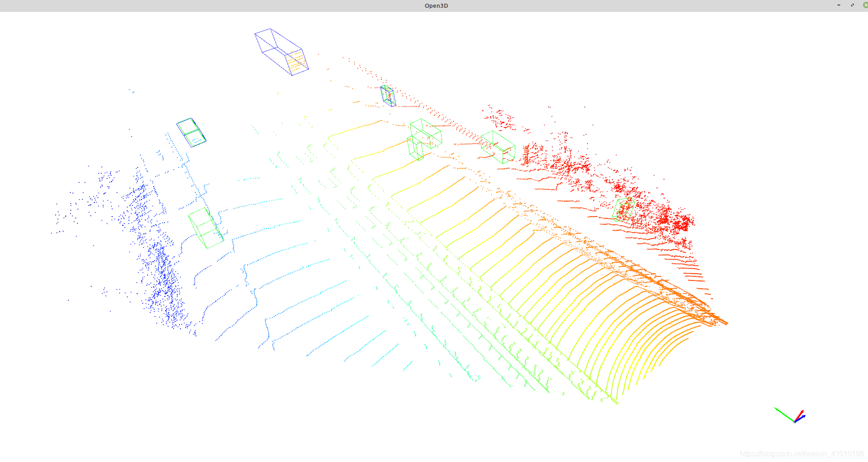Viewport: 868px width, 462px height.
Task: Close the Open3D window via the green X
Action: click(865, 5)
